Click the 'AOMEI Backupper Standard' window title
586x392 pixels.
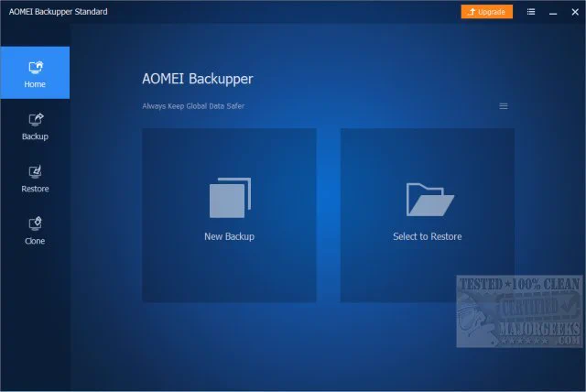click(59, 12)
